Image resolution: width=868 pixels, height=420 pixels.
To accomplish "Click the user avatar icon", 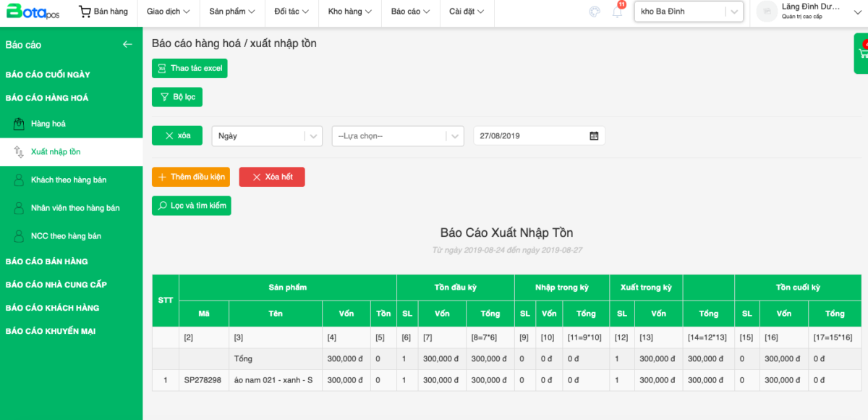I will [x=767, y=12].
